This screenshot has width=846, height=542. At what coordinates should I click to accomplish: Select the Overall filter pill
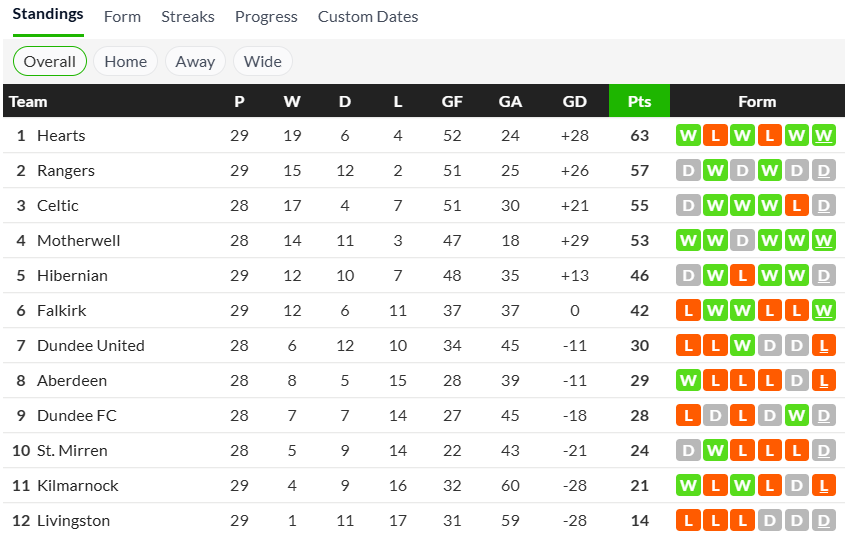pyautogui.click(x=50, y=61)
